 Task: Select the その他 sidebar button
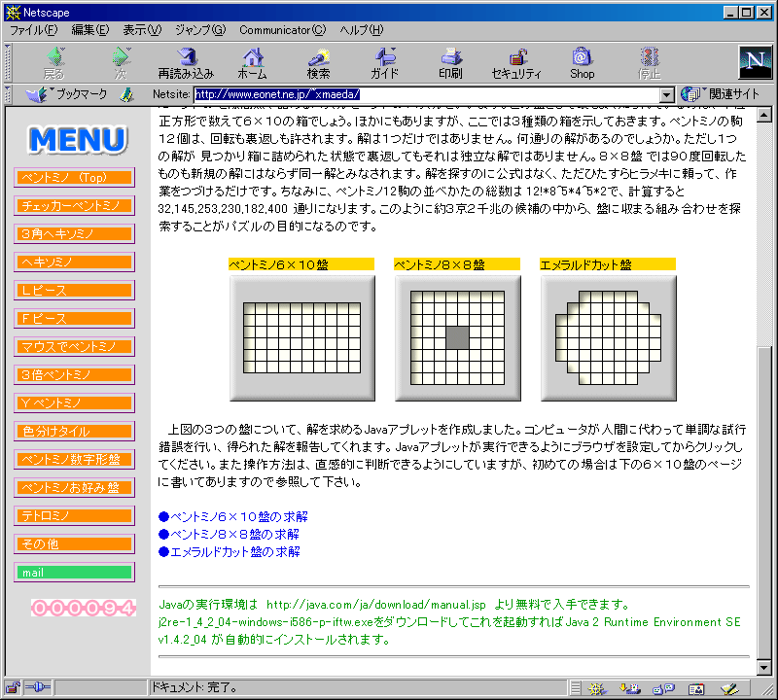tap(75, 544)
